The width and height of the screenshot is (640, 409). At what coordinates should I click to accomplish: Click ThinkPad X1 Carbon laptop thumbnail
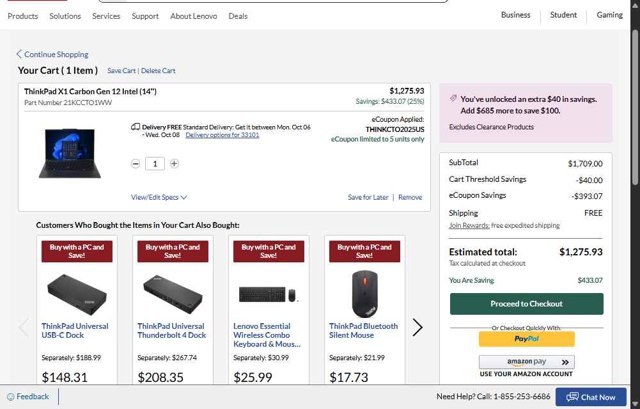(x=70, y=153)
